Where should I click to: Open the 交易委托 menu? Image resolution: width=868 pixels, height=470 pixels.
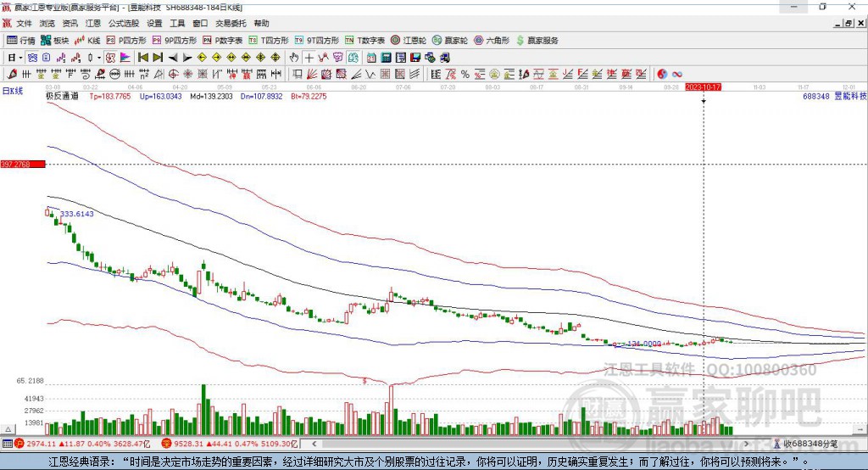[x=231, y=23]
